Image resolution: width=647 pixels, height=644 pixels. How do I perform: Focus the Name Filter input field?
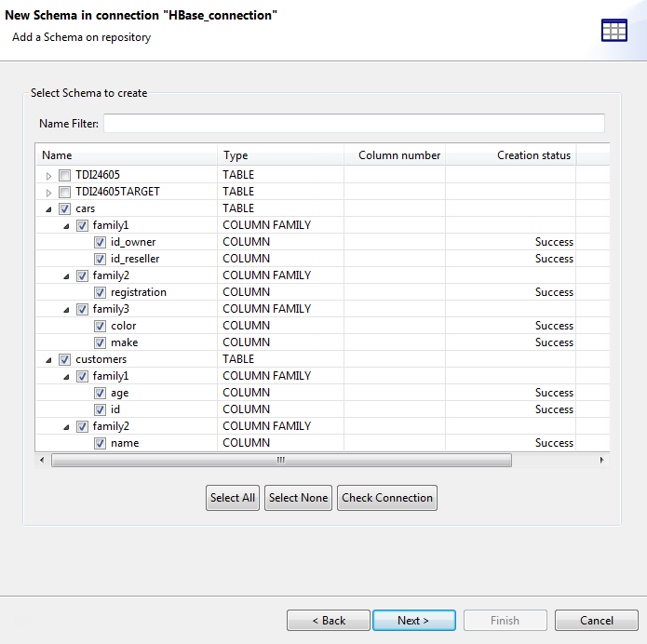354,124
